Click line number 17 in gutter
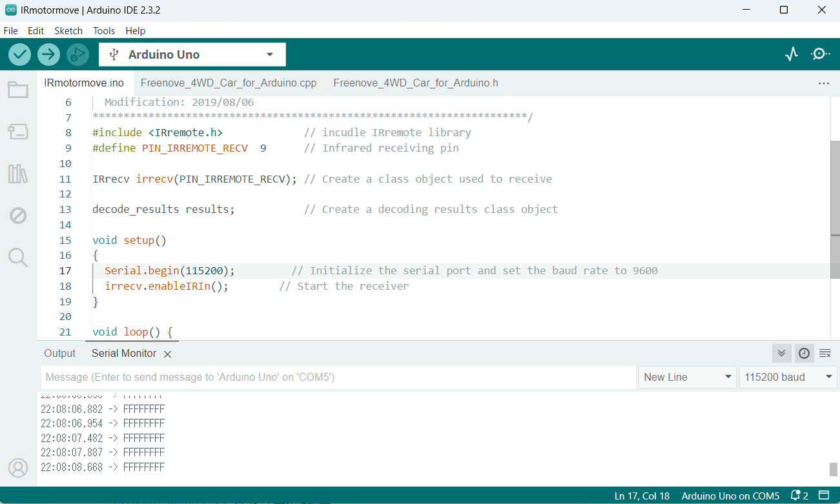Viewport: 840px width, 504px height. (x=65, y=271)
